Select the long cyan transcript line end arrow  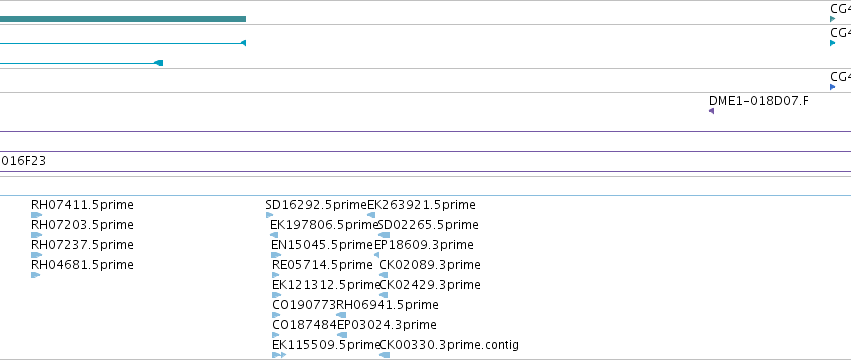point(243,43)
